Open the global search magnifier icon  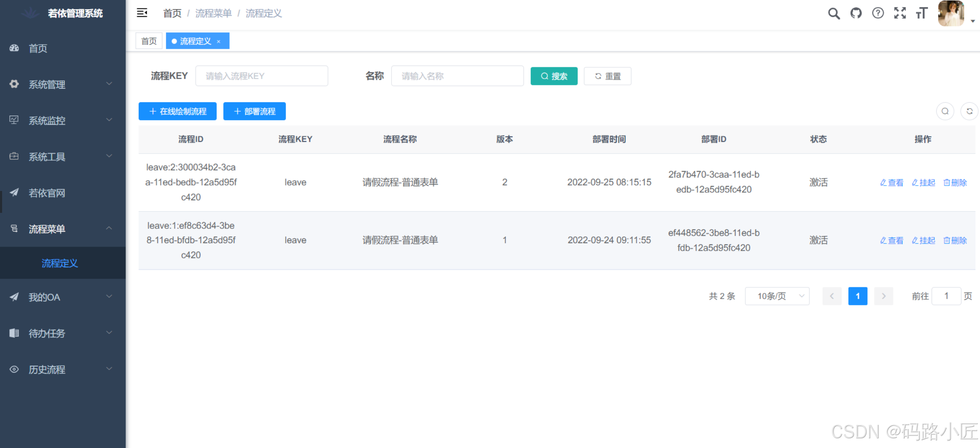834,13
